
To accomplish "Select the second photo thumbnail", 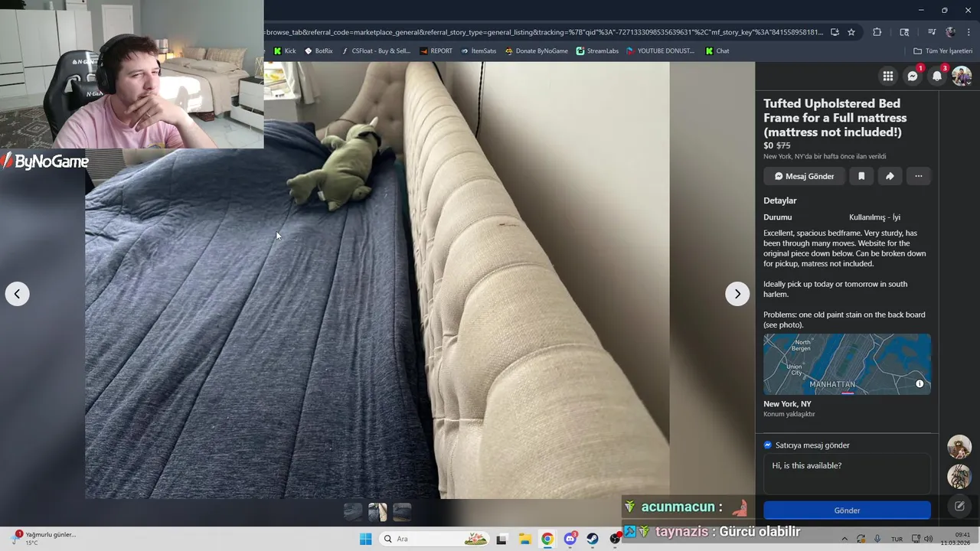I will (377, 512).
